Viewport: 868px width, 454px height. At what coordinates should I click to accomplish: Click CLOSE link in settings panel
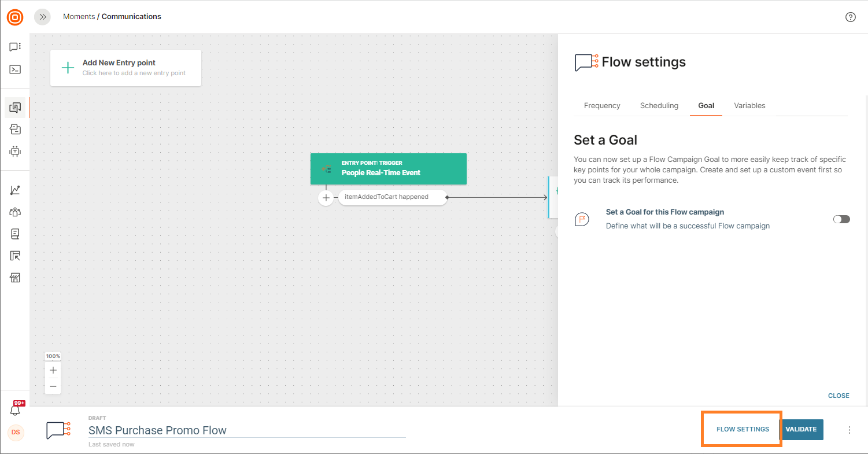coord(839,396)
